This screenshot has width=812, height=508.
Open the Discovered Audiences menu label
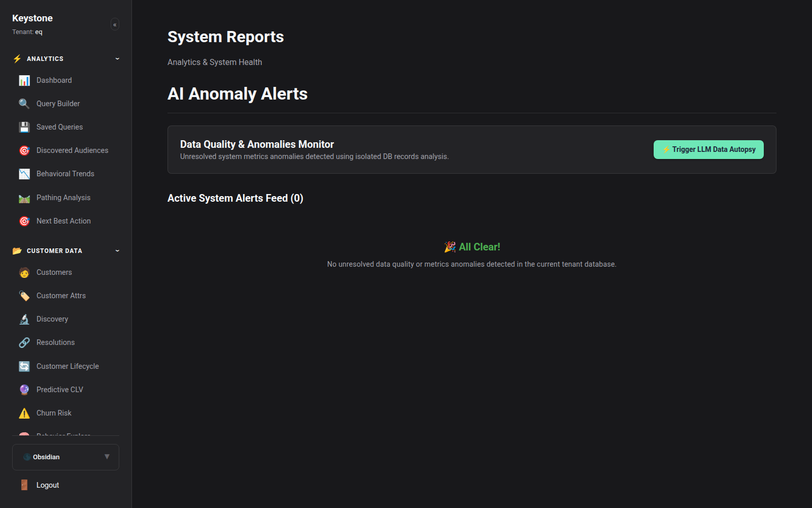pos(73,150)
